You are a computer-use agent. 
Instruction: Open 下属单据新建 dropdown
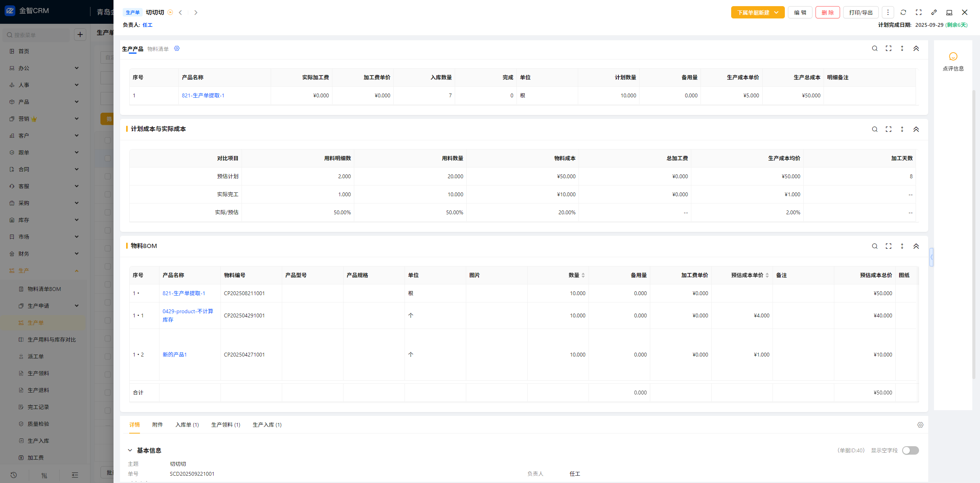tap(758, 12)
